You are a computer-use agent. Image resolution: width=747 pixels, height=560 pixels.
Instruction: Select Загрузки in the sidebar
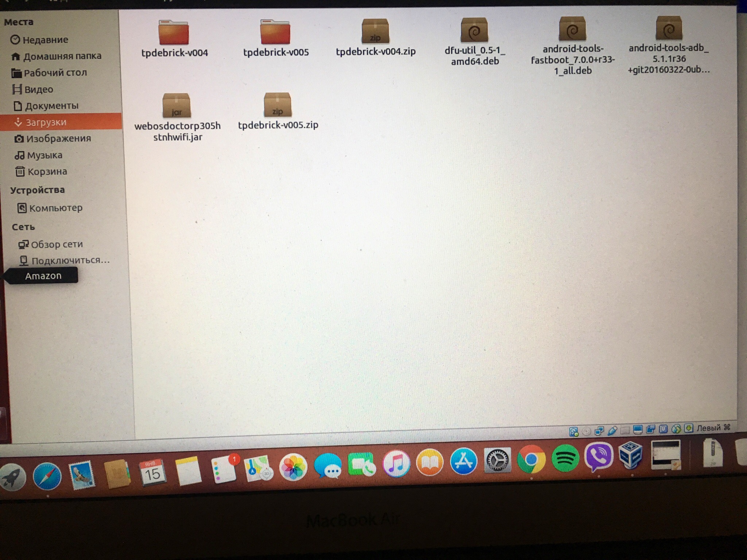(46, 122)
